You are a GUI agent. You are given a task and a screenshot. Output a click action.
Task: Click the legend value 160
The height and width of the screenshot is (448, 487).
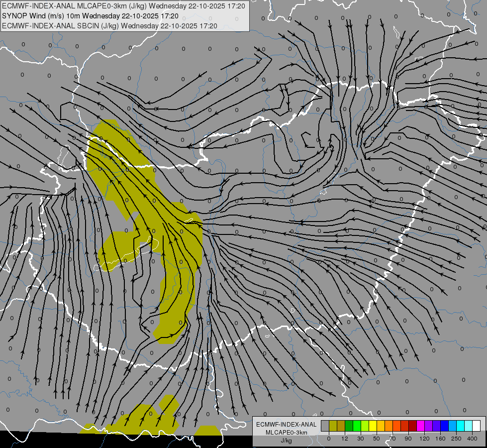click(x=440, y=439)
